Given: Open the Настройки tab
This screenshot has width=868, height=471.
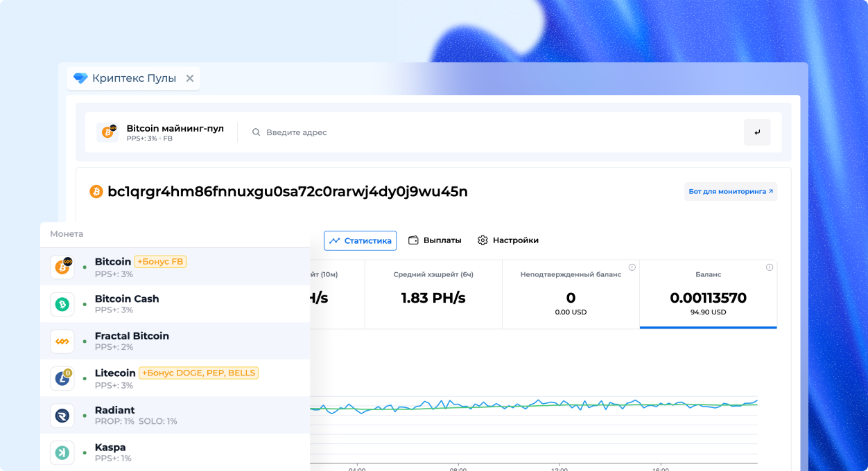Looking at the screenshot, I should pyautogui.click(x=508, y=240).
